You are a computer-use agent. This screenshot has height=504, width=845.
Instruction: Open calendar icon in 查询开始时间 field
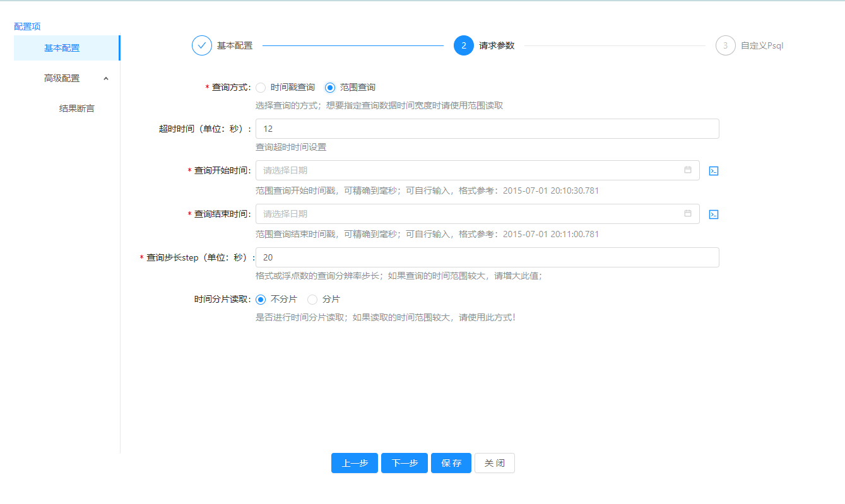(688, 170)
